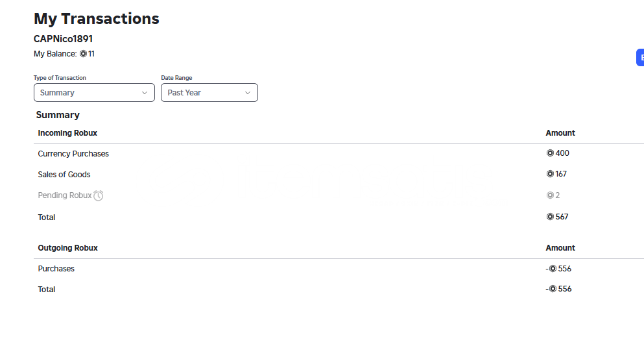The width and height of the screenshot is (644, 361).
Task: Click the Incoming Robux column header
Action: (x=67, y=133)
